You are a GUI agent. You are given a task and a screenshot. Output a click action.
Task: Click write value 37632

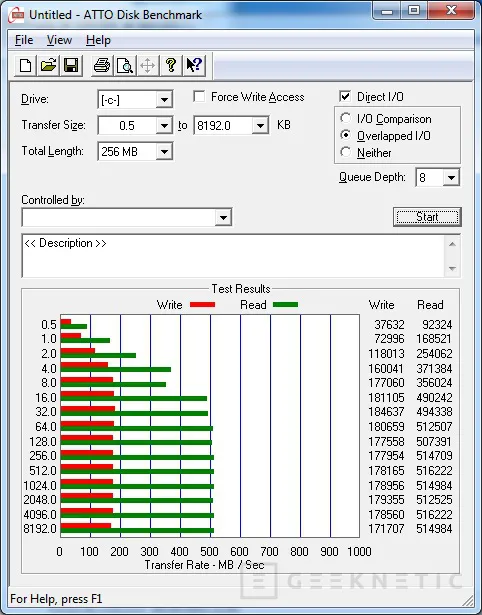[x=389, y=325]
